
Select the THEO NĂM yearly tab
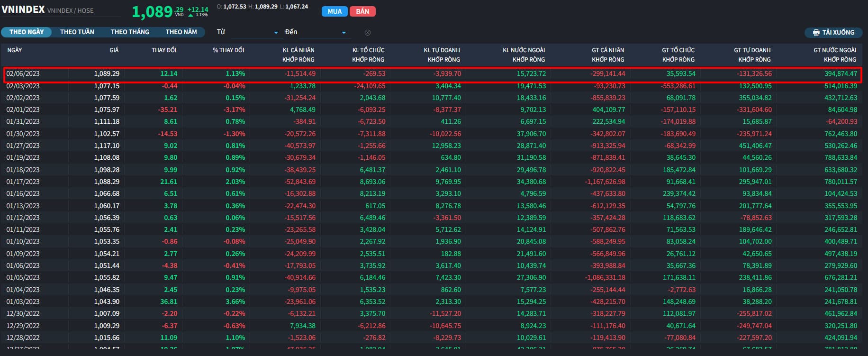(x=181, y=32)
